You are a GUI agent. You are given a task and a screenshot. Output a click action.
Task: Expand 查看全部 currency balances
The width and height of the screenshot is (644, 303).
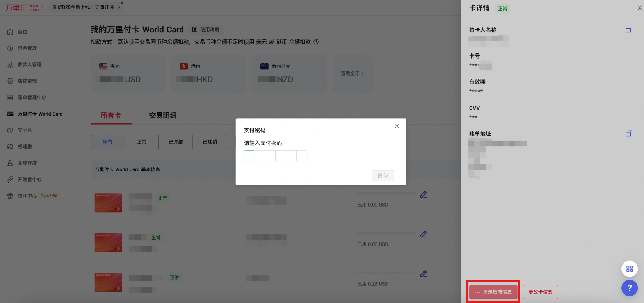[352, 73]
